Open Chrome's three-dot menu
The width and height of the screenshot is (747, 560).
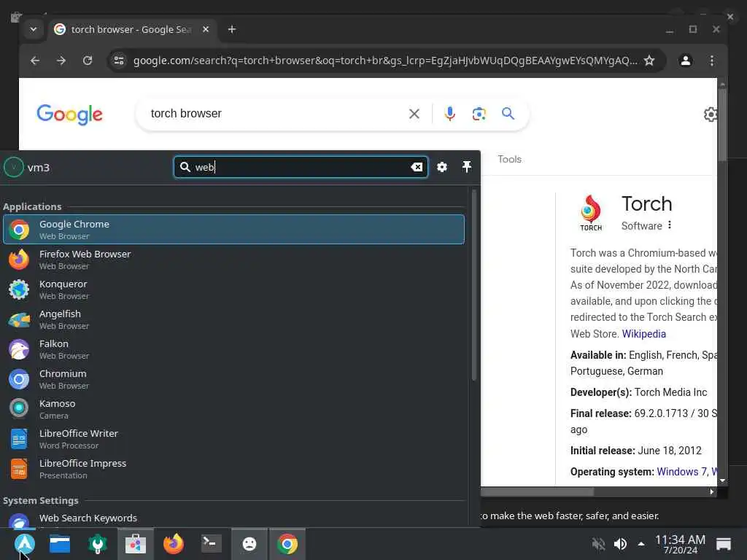click(712, 61)
